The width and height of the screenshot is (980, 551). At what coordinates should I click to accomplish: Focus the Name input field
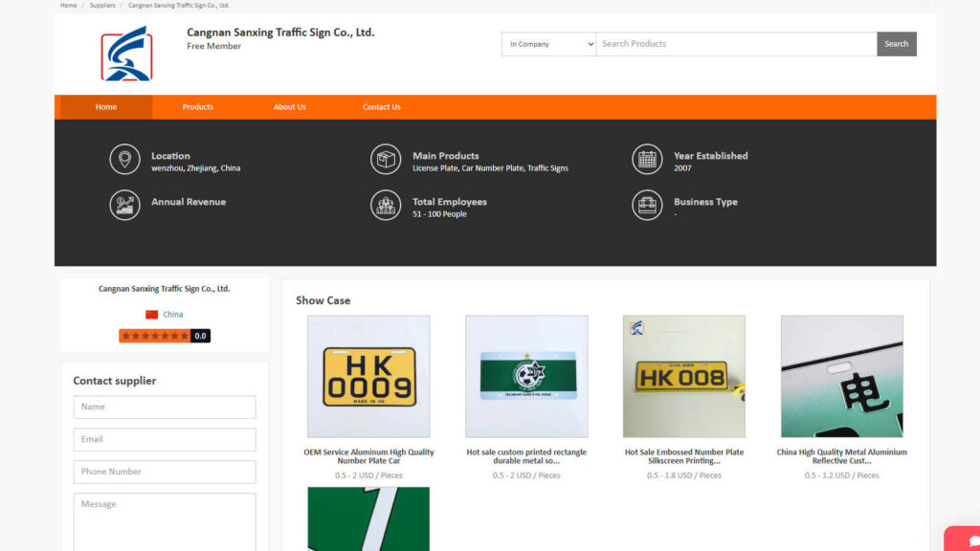point(165,408)
